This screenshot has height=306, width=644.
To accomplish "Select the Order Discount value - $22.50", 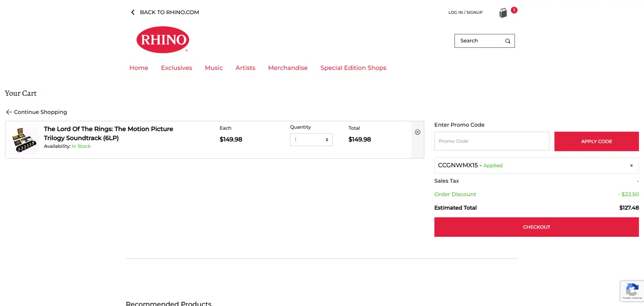I will (x=629, y=194).
